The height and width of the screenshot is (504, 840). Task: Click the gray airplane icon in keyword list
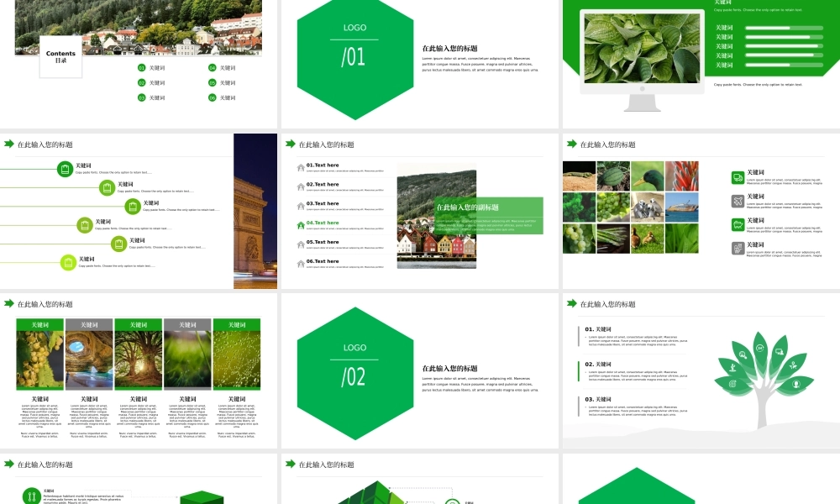pyautogui.click(x=737, y=201)
